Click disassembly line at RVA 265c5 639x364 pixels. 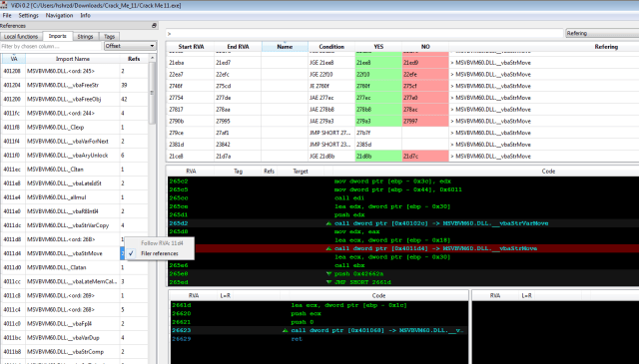click(x=403, y=189)
